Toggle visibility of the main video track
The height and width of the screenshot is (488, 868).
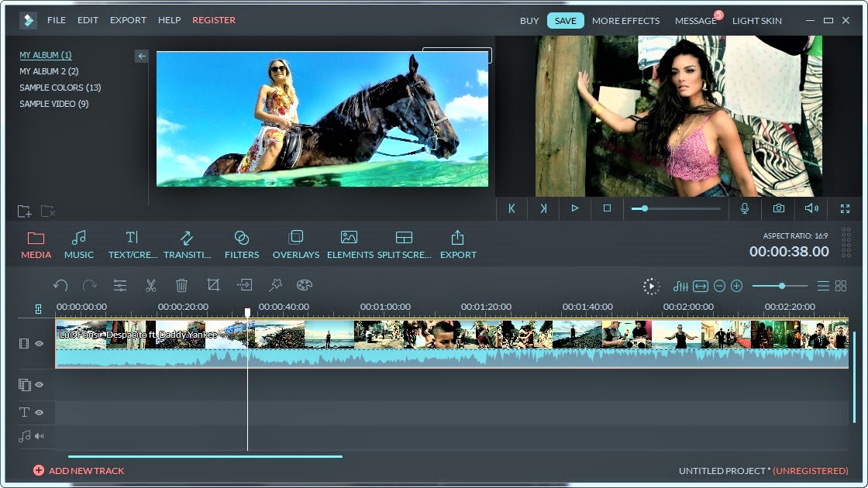tap(40, 343)
